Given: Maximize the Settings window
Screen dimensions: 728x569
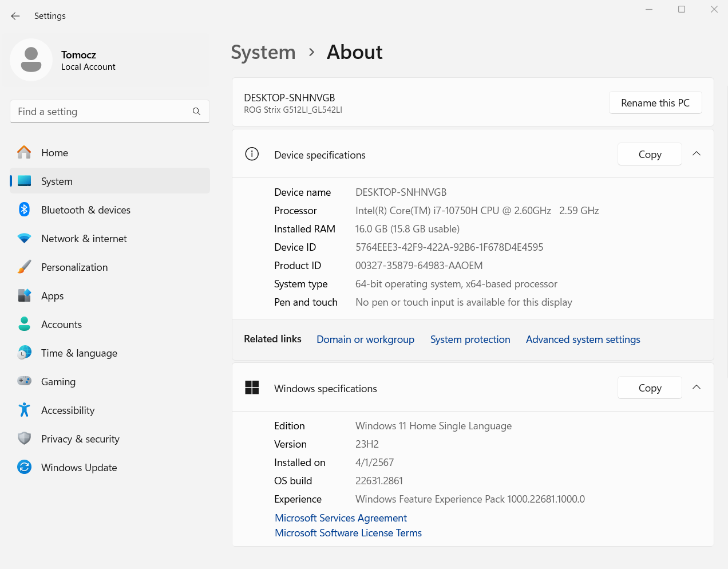Looking at the screenshot, I should pyautogui.click(x=682, y=9).
